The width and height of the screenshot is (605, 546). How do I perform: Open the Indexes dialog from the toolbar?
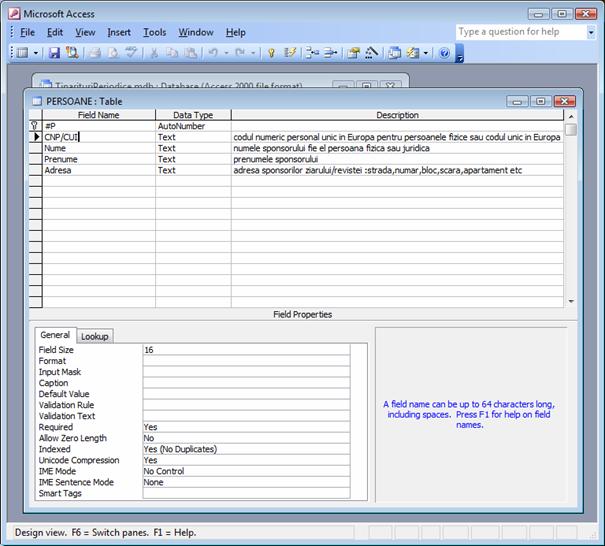(x=290, y=53)
